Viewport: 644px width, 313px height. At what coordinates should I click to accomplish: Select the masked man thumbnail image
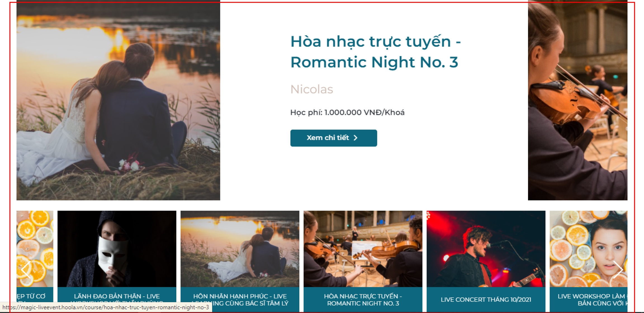tap(117, 249)
